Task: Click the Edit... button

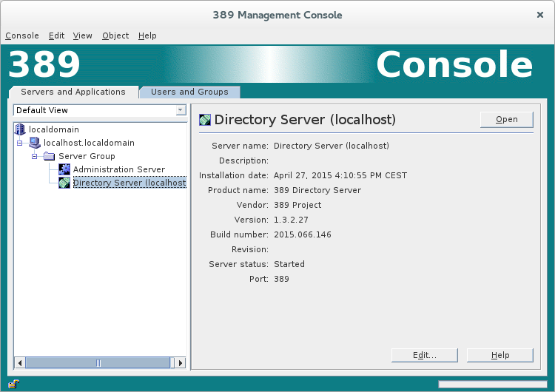Action: coord(424,355)
